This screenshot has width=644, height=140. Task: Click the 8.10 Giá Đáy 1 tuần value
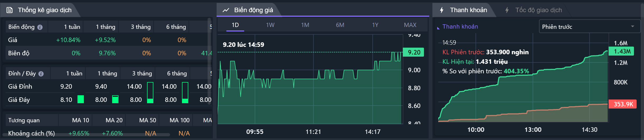66,100
